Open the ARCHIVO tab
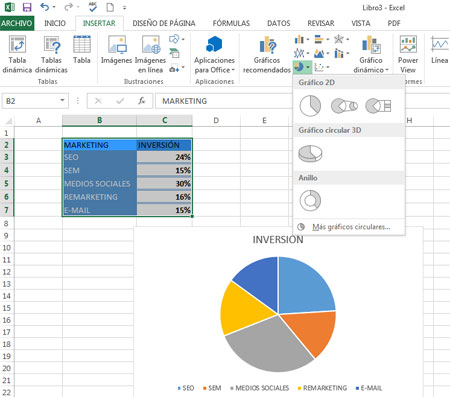 pyautogui.click(x=17, y=23)
